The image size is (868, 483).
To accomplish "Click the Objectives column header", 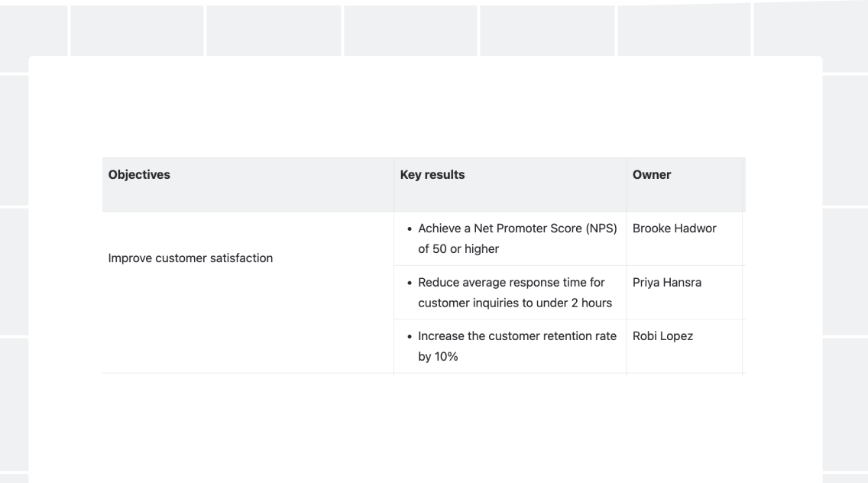I will 248,184.
